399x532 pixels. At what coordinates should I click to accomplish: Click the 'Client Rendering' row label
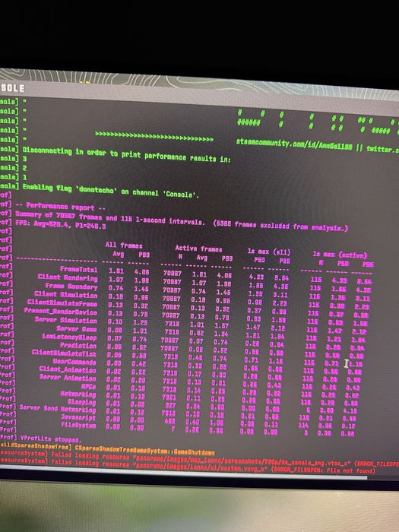coord(68,277)
